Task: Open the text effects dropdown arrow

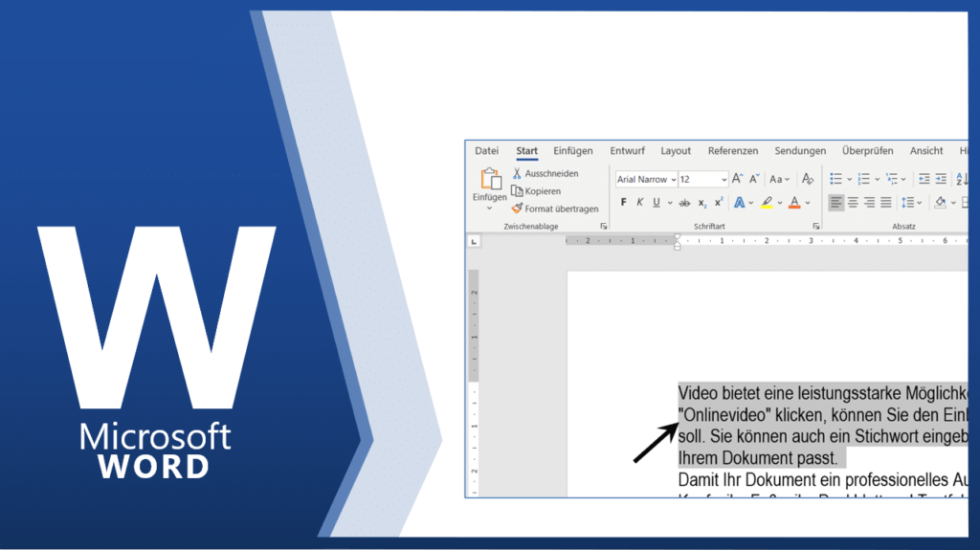Action: coord(751,203)
